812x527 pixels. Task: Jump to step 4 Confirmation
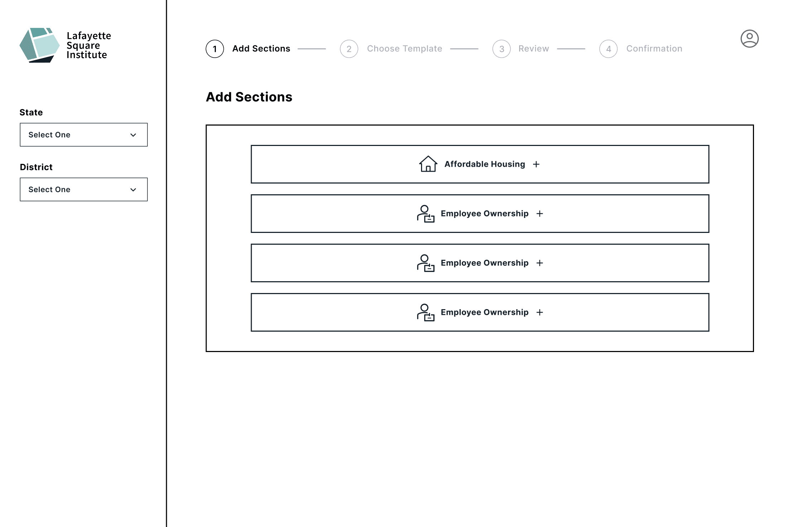pos(654,49)
